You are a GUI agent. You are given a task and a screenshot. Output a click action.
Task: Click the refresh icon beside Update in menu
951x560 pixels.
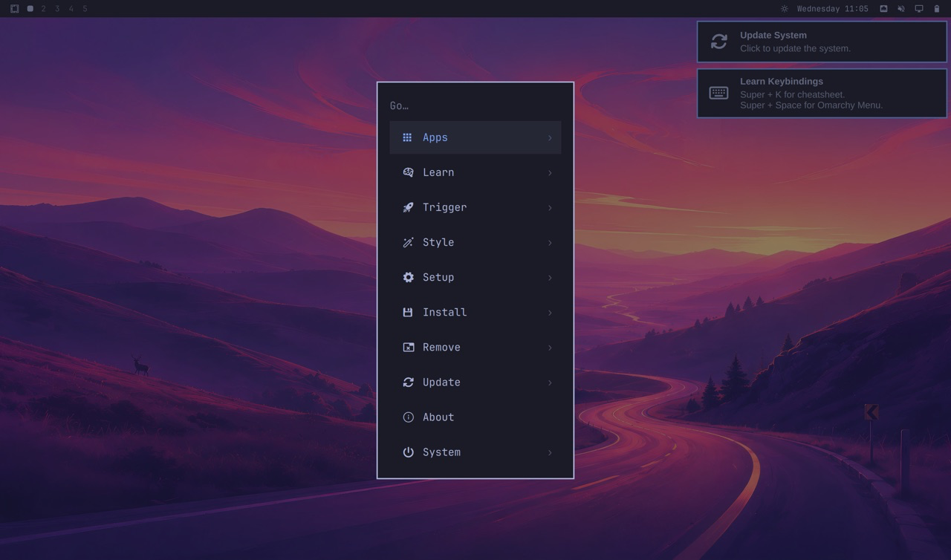click(408, 382)
